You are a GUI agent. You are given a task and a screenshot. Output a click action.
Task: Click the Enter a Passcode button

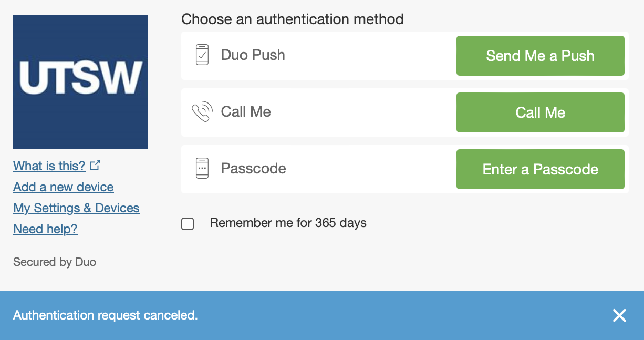point(540,169)
